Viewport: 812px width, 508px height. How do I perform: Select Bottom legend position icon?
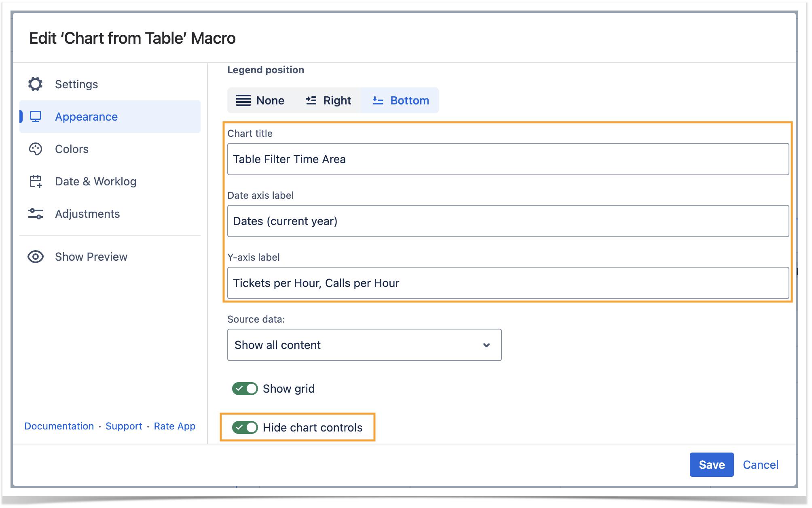tap(378, 100)
